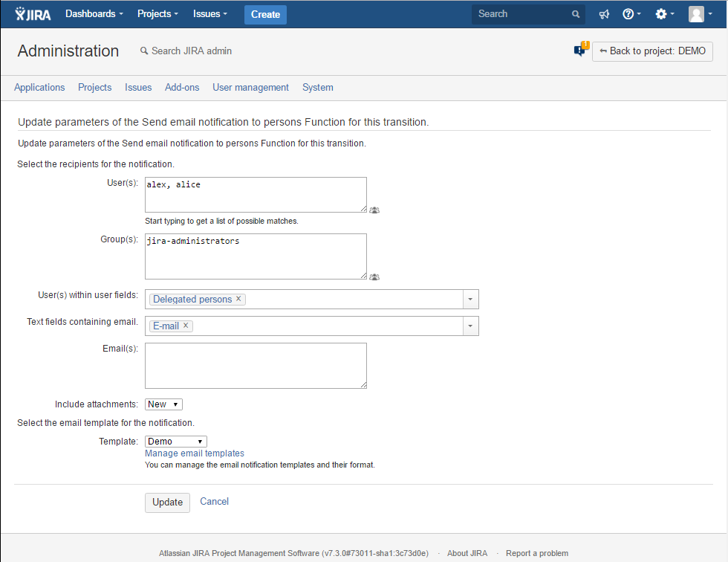Screen dimensions: 728x562
Task: Click the Search JIRA admin magnifier icon
Action: (144, 51)
